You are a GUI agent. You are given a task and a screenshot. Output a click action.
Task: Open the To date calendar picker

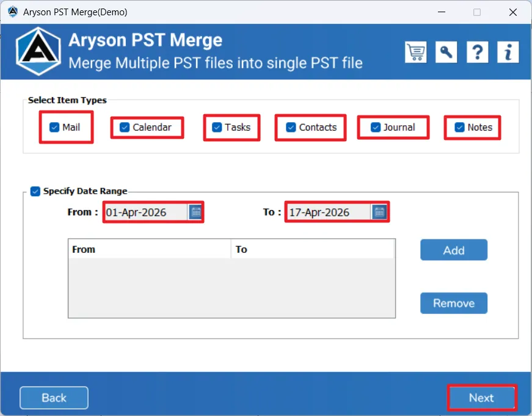[380, 213]
